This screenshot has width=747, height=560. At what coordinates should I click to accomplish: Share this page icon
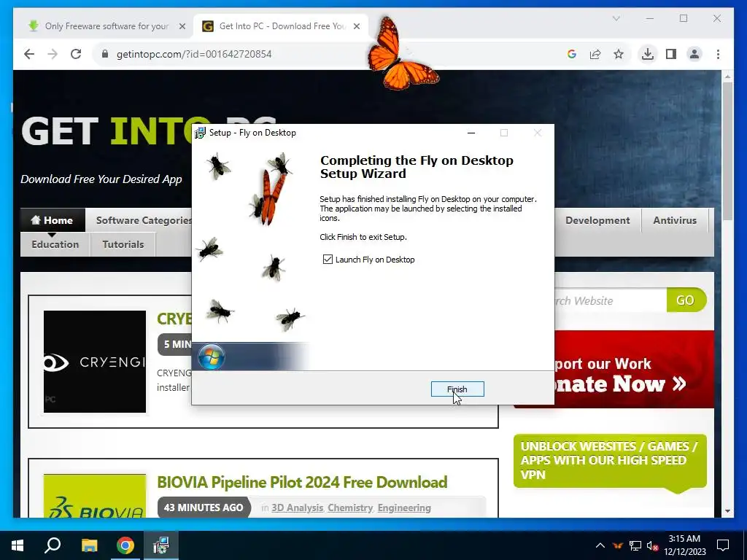(x=595, y=54)
